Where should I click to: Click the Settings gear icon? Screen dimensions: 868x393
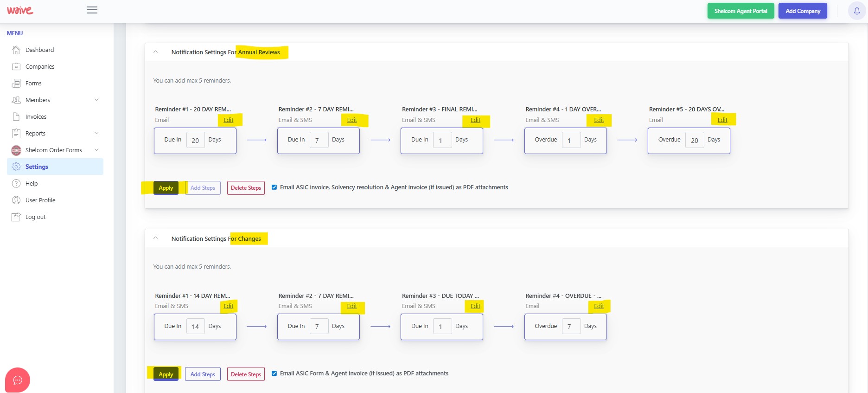click(16, 167)
